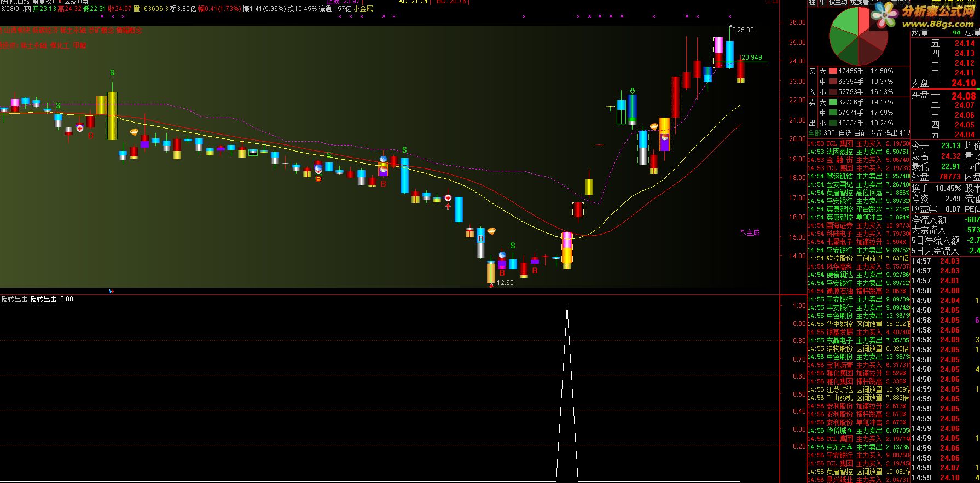This screenshot has width=980, height=483.
Task: Switch to the 全部 tab
Action: 815,133
